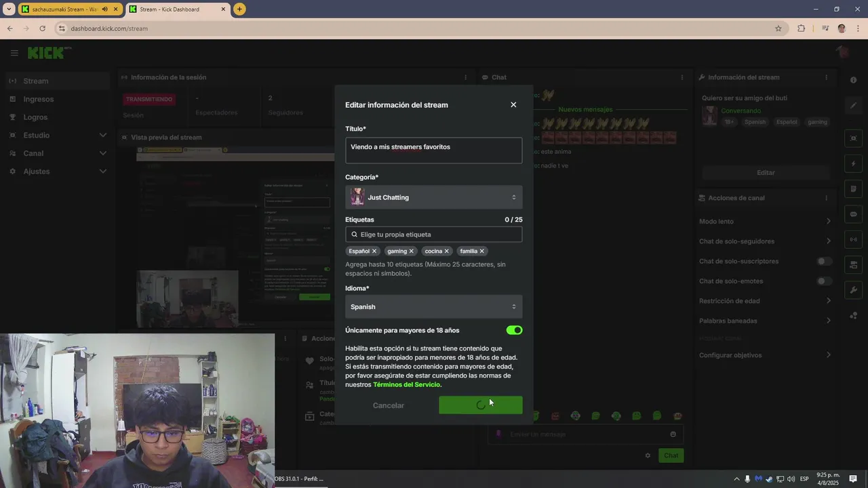This screenshot has height=488, width=868.
Task: Open the Chrome tab list dropdown
Action: coord(9,9)
